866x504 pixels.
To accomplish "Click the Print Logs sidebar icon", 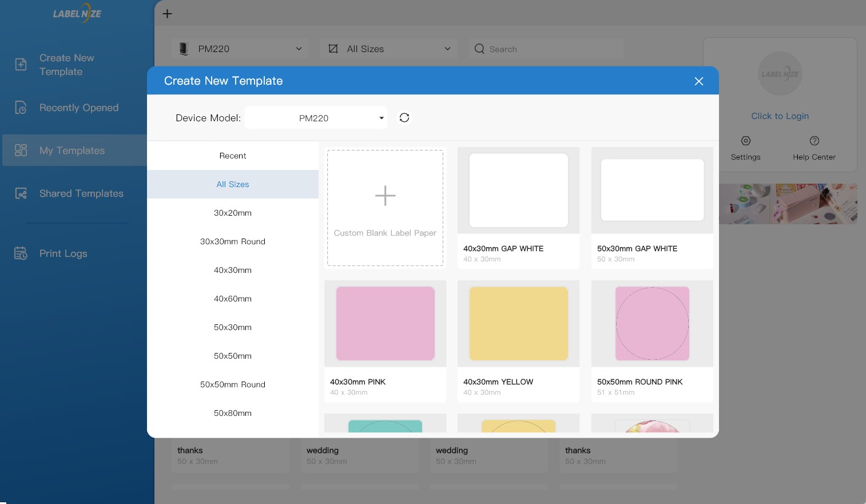I will click(x=21, y=253).
